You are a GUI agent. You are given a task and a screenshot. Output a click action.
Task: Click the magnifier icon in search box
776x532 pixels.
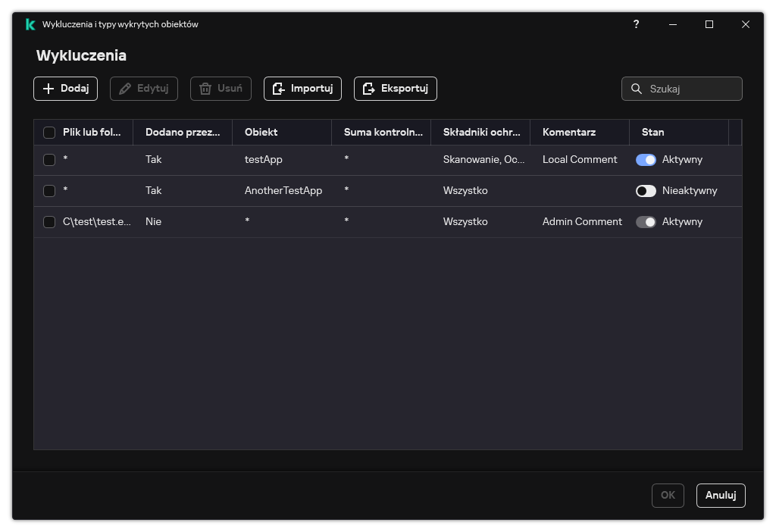(x=637, y=89)
